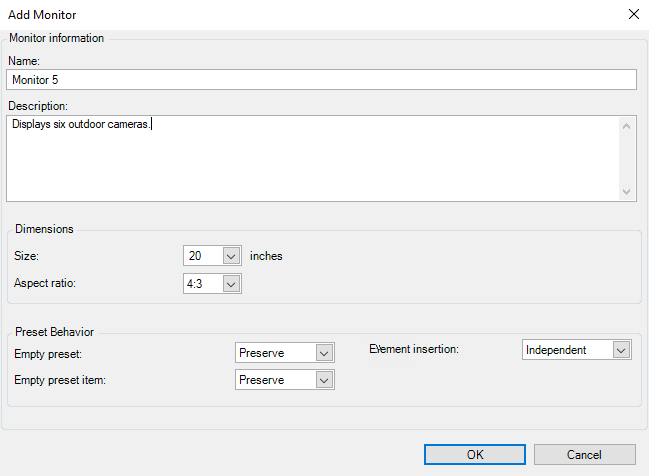Screen dimensions: 649x476
Task: Confirm with the OK button
Action: tap(475, 454)
